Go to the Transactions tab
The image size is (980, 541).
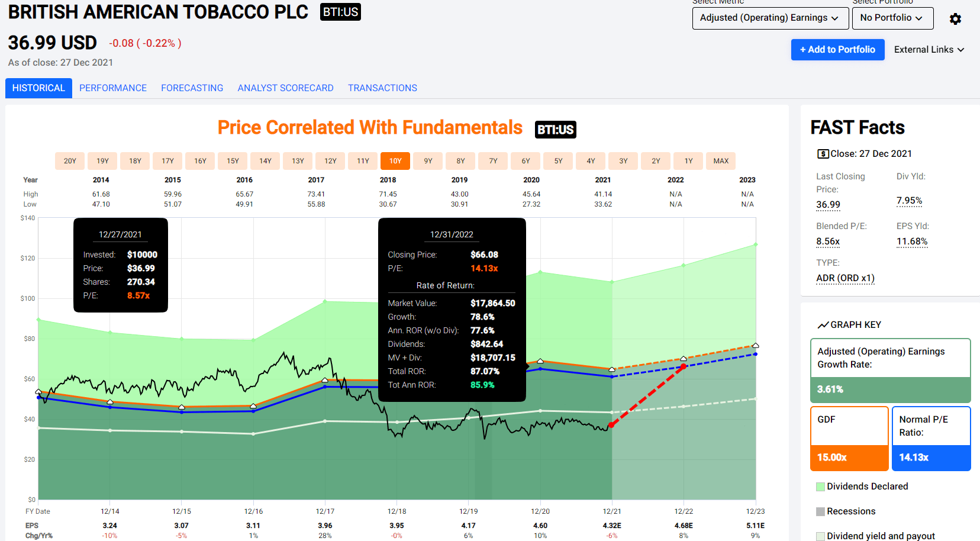(x=382, y=88)
